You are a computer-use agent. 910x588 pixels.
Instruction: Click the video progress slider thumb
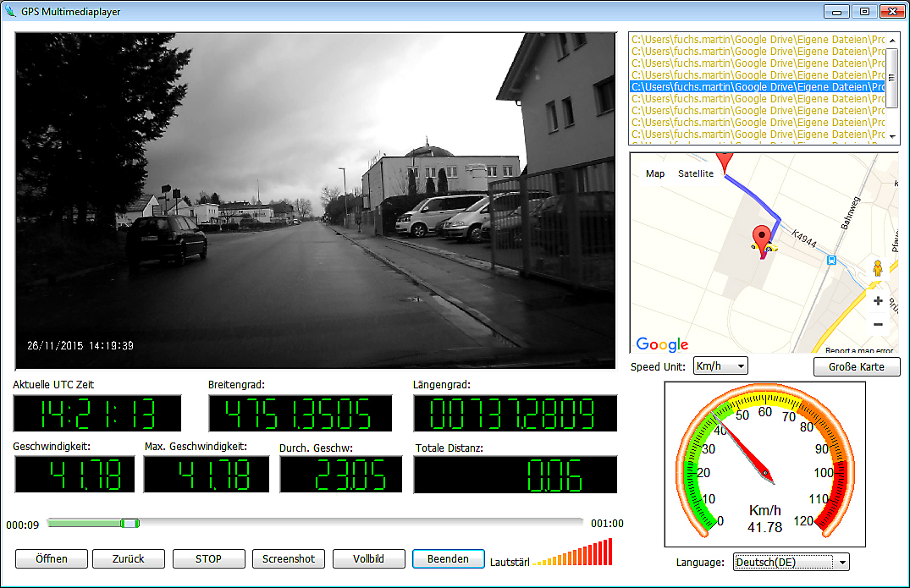click(x=129, y=524)
